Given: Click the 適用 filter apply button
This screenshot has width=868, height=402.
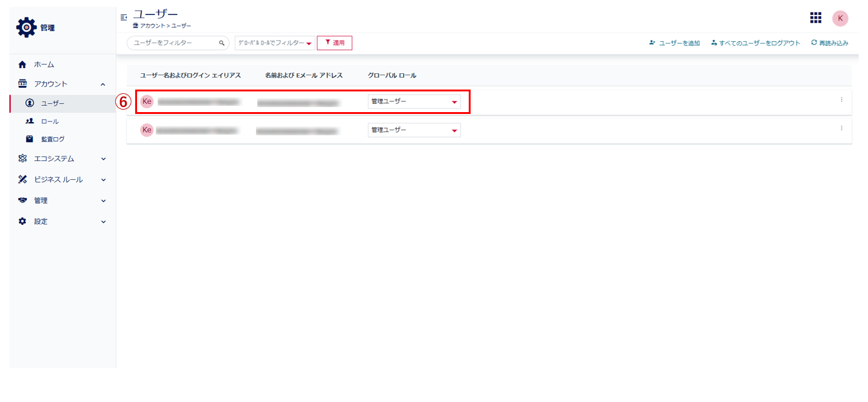Looking at the screenshot, I should click(x=335, y=43).
